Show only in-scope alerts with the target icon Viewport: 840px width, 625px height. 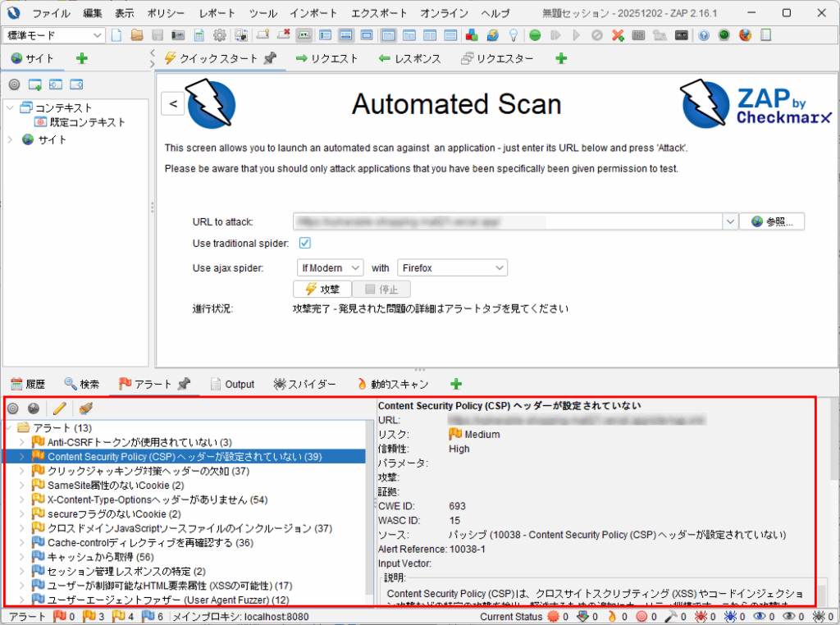[x=12, y=408]
